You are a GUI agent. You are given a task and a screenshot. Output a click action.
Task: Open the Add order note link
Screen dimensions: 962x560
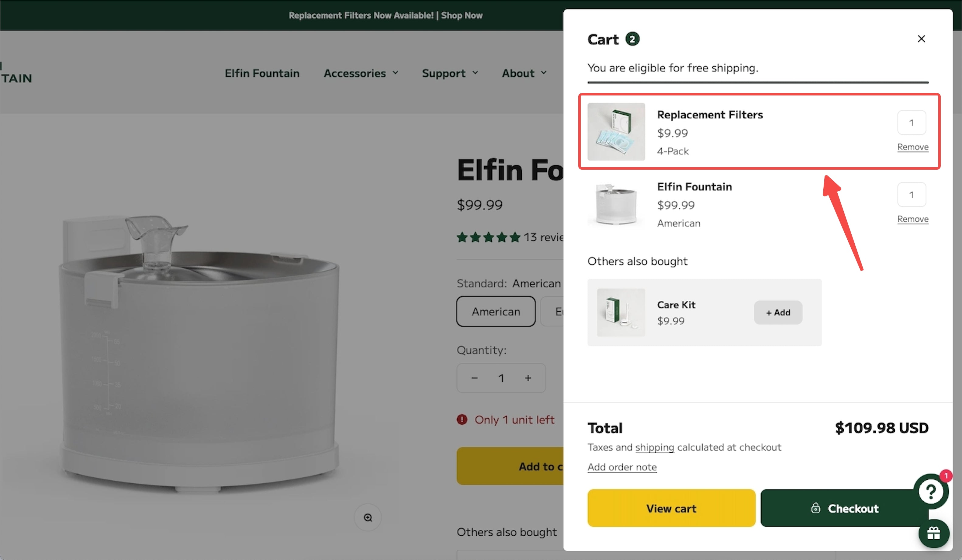622,467
